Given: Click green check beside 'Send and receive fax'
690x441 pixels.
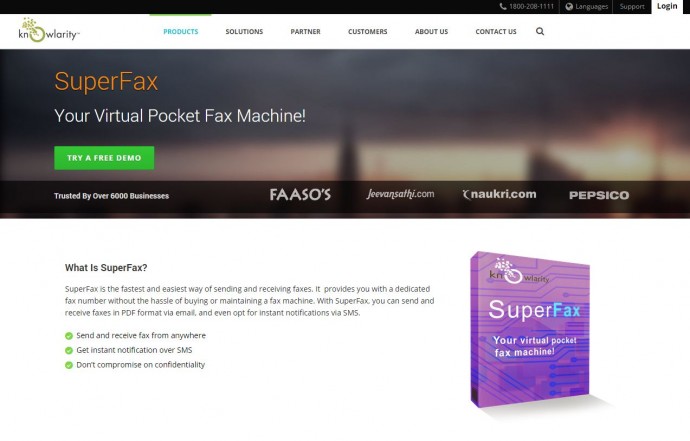Looking at the screenshot, I should (69, 336).
